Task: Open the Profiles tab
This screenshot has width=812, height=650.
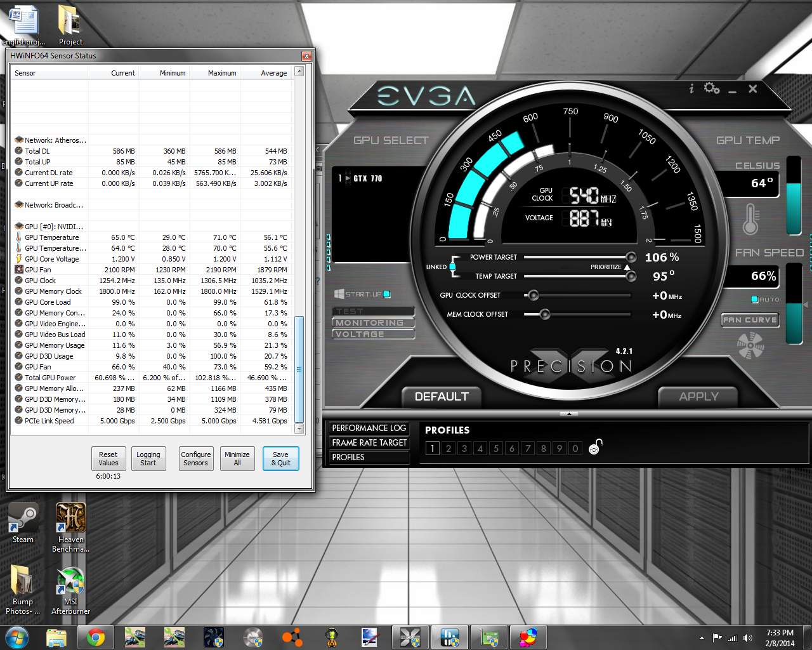Action: click(x=369, y=457)
